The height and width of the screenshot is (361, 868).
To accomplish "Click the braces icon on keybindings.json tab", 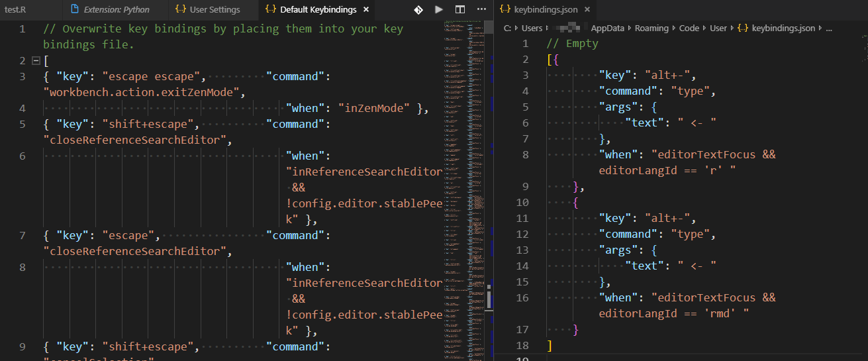I will pyautogui.click(x=505, y=10).
